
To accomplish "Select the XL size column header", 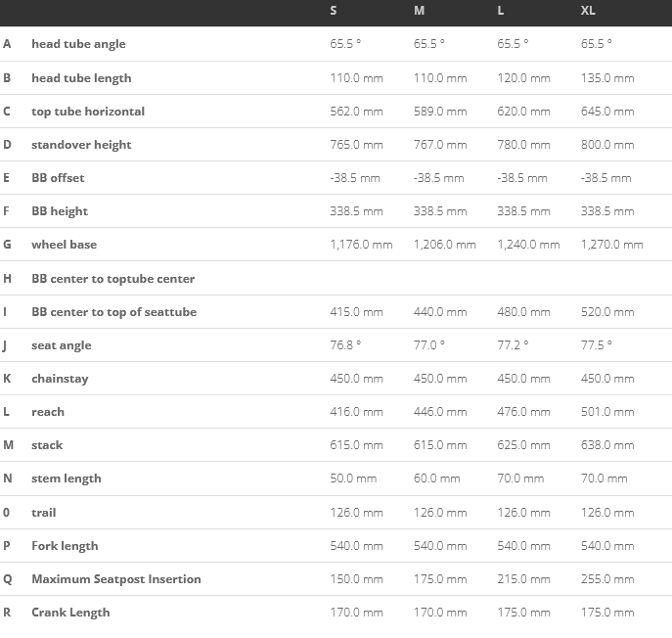I will point(588,11).
